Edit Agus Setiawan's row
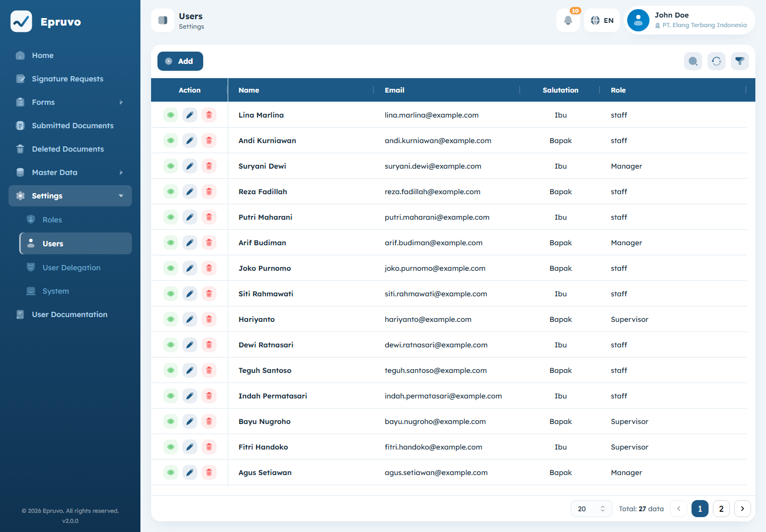This screenshot has width=766, height=532. click(x=190, y=472)
